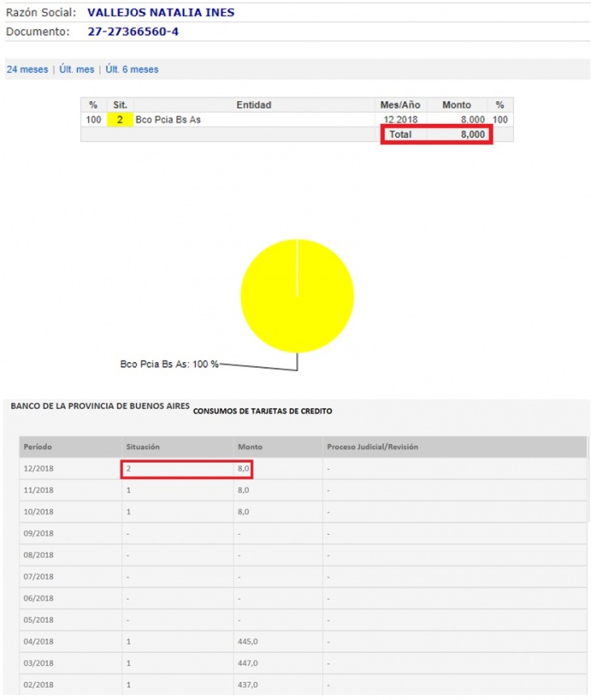
Task: Click the 08/2018 period row
Action: 303,555
